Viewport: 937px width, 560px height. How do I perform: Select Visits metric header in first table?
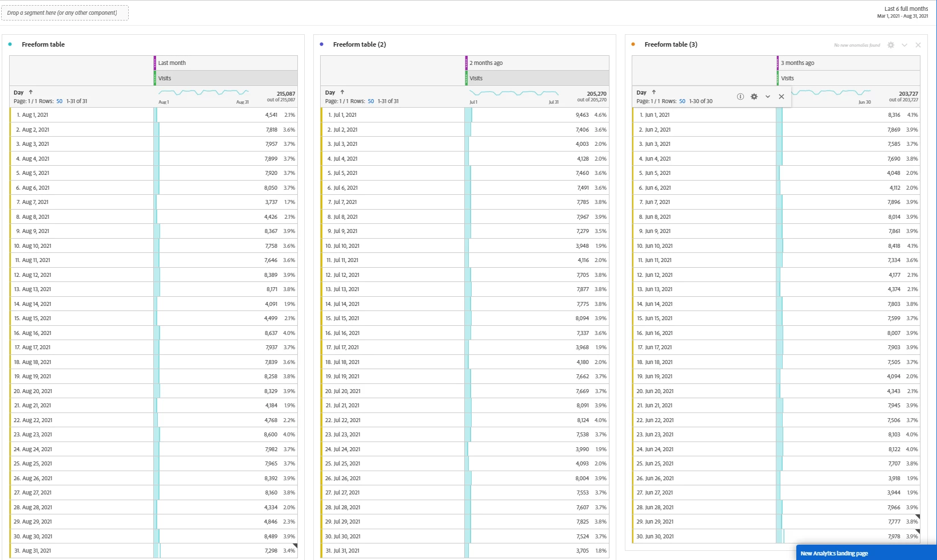[227, 79]
